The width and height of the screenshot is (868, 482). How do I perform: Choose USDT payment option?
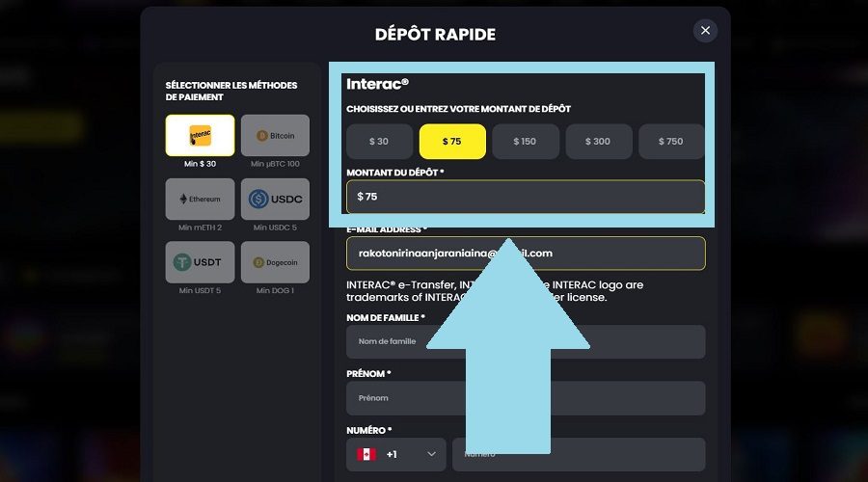tap(200, 262)
